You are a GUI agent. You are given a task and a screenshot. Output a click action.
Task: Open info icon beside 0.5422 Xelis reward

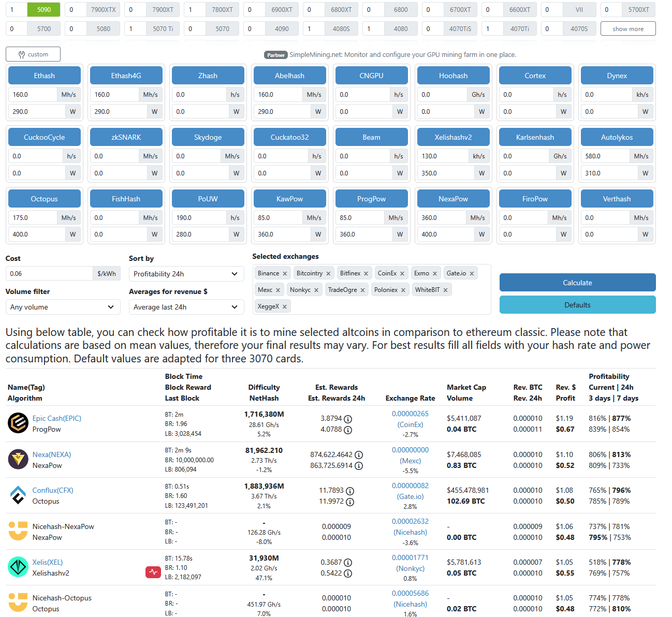[348, 574]
